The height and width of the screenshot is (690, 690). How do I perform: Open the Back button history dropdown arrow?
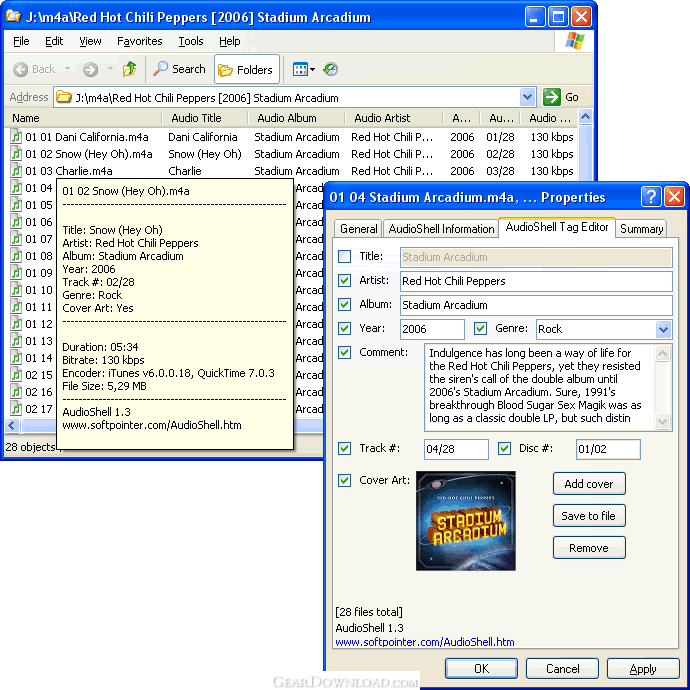tap(67, 69)
